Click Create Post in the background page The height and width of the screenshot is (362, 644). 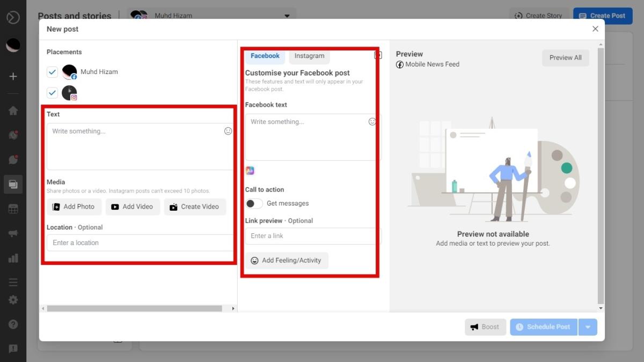click(x=602, y=16)
